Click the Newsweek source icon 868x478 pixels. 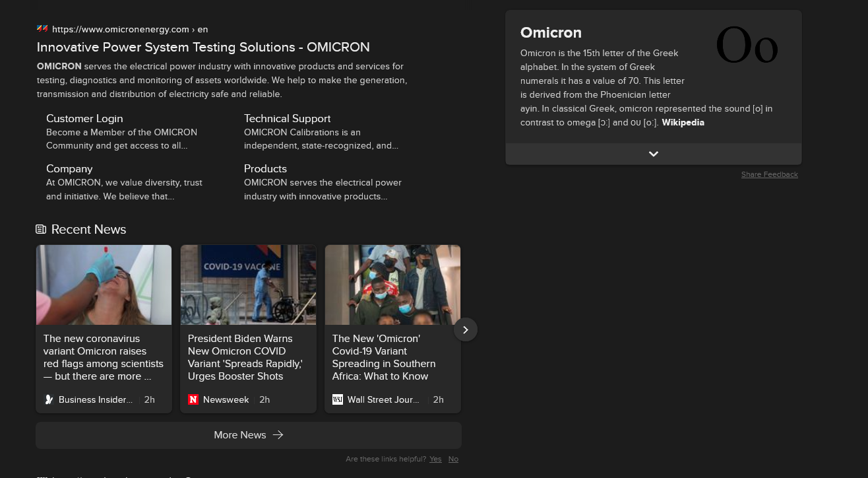[x=193, y=399]
